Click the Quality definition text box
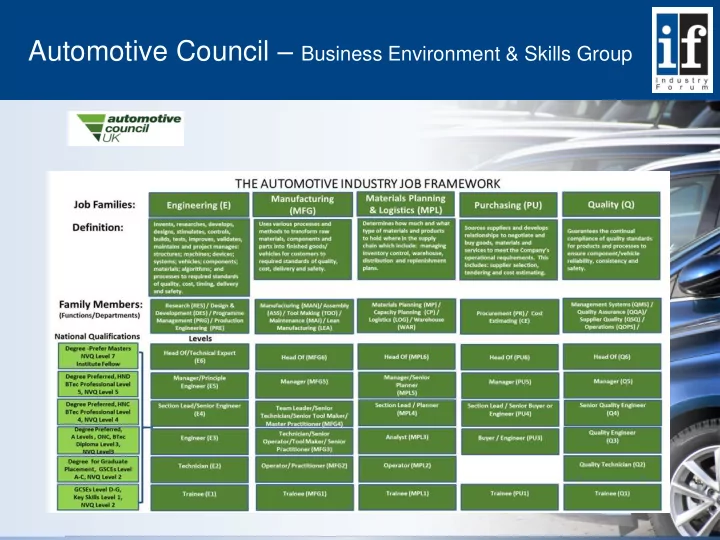Image resolution: width=720 pixels, height=540 pixels. click(611, 249)
